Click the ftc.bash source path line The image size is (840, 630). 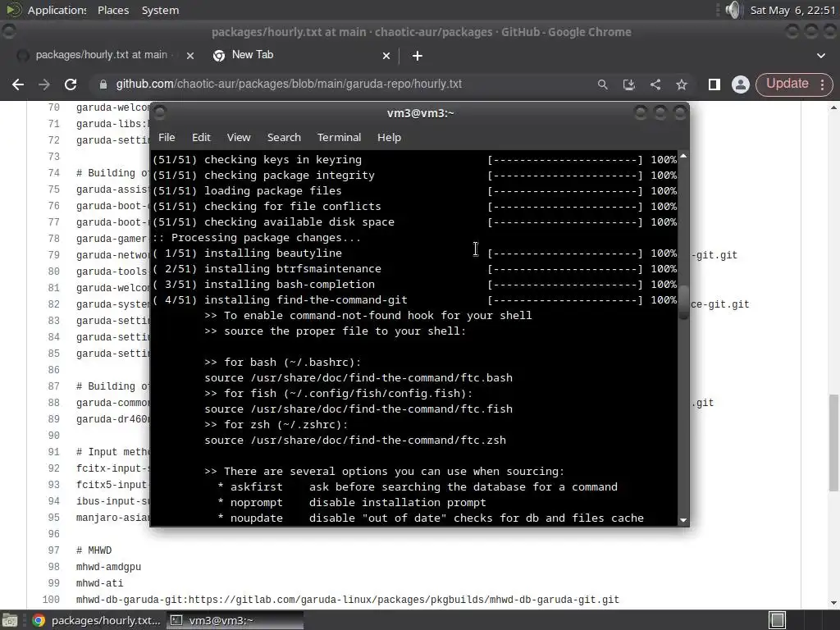click(358, 377)
